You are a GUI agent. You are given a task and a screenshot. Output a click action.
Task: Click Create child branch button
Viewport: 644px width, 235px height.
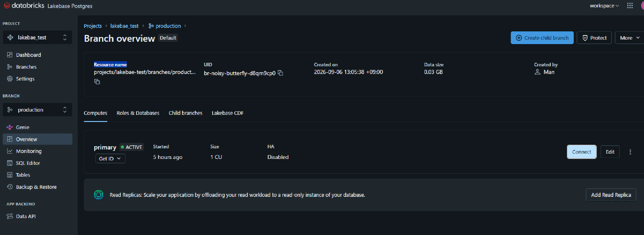coord(542,38)
